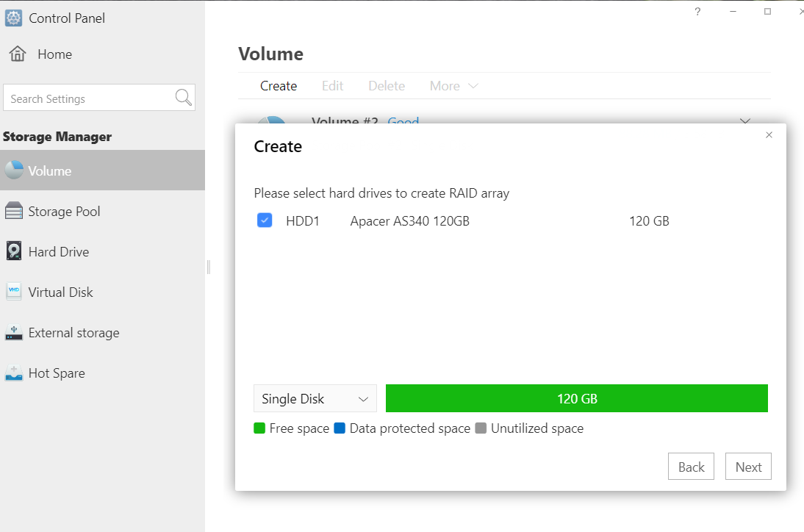Collapse Volume #2 entry chevron

pyautogui.click(x=745, y=121)
